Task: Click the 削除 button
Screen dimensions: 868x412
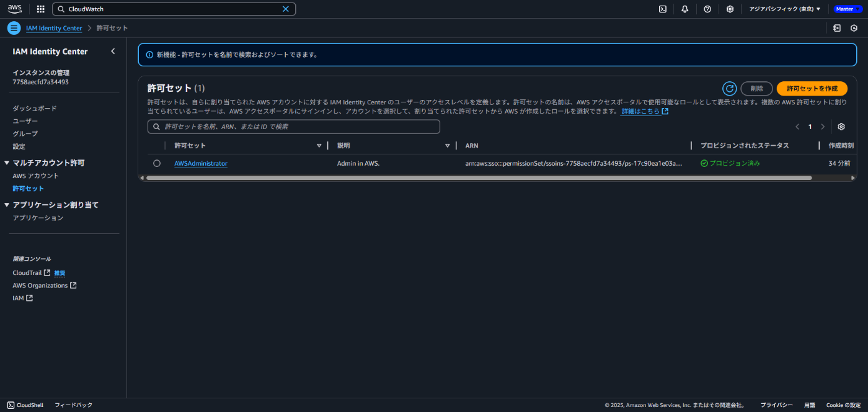Action: pos(757,89)
